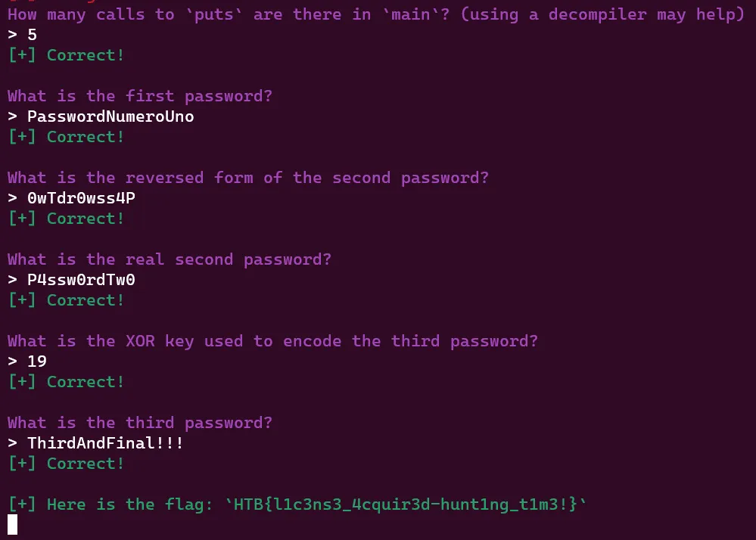Screen dimensions: 756x540
Task: Click the reversed password '0wTdr0wss4P'
Action: click(81, 198)
